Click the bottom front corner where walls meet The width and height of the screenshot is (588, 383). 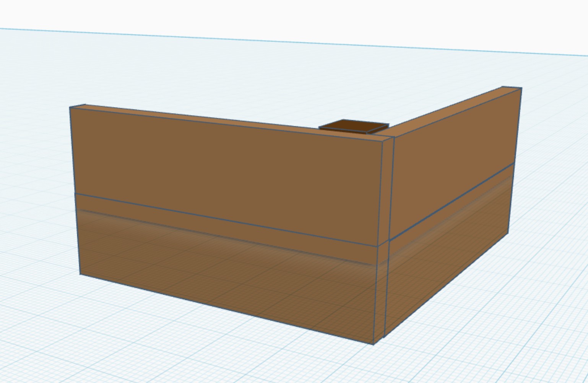(x=374, y=344)
